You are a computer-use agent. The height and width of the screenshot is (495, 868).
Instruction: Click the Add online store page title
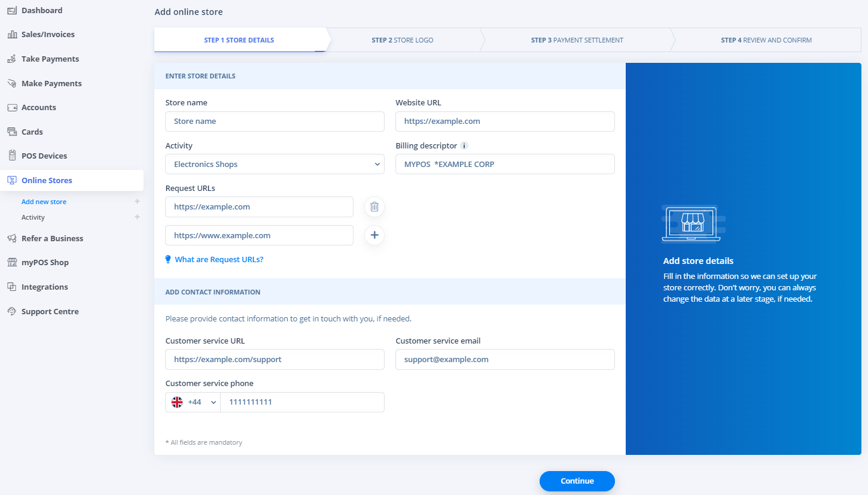coord(189,12)
